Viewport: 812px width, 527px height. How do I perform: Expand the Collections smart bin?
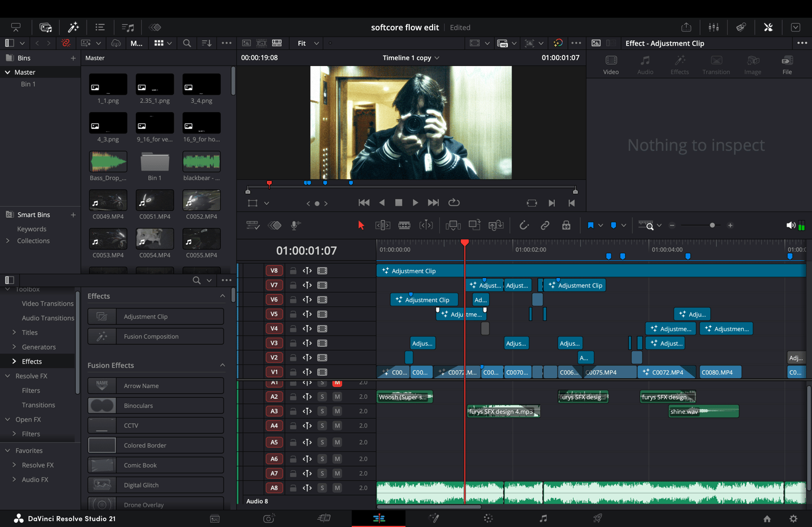[x=8, y=241]
